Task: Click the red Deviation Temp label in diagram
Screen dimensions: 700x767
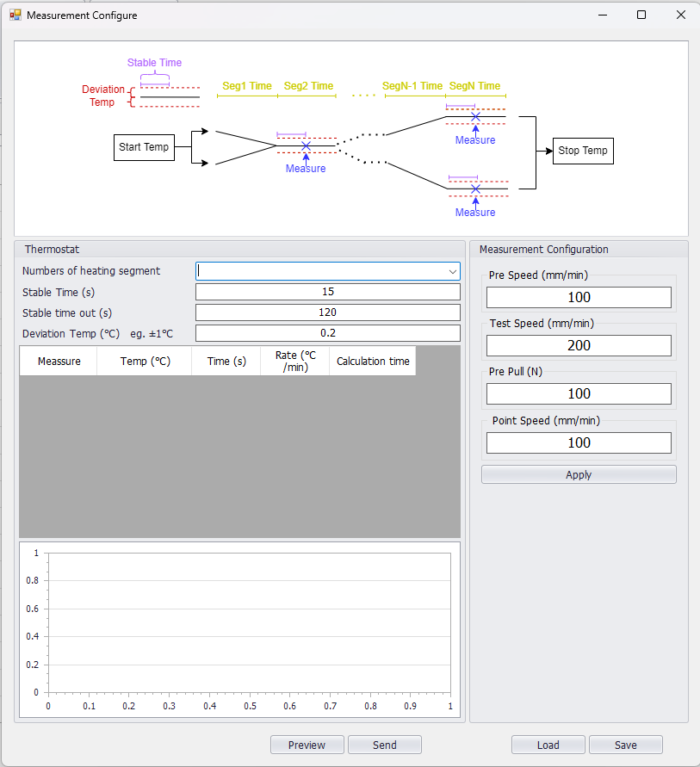Action: (102, 96)
